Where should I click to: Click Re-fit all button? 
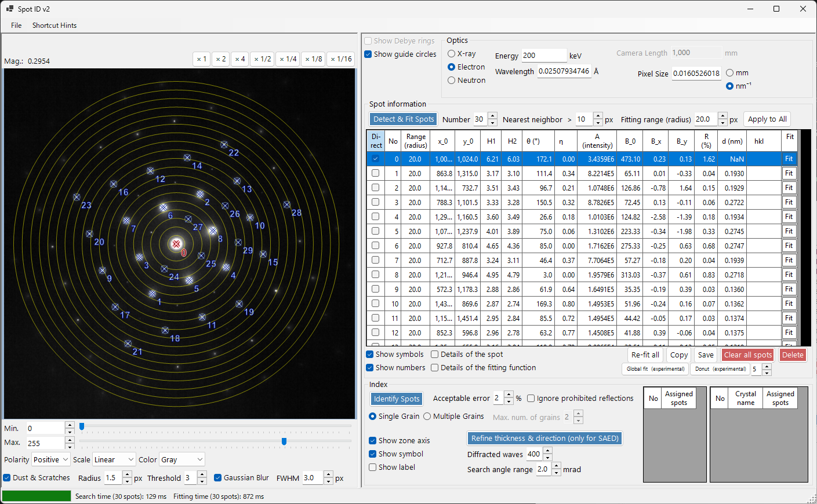click(645, 355)
